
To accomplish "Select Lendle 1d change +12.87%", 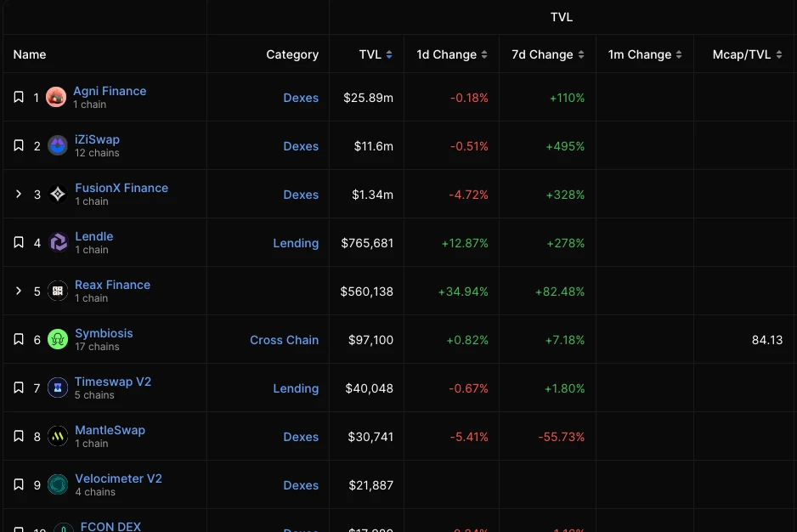I will click(465, 243).
